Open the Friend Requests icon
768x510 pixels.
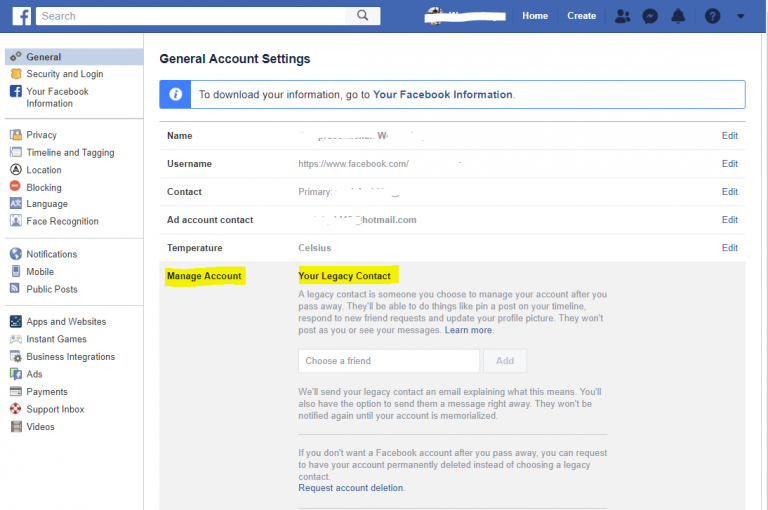click(x=623, y=16)
